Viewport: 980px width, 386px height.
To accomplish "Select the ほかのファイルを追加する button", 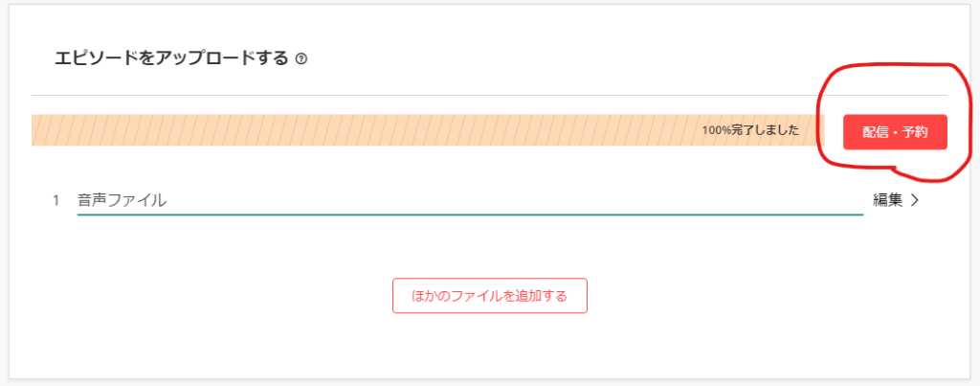I will pyautogui.click(x=490, y=295).
